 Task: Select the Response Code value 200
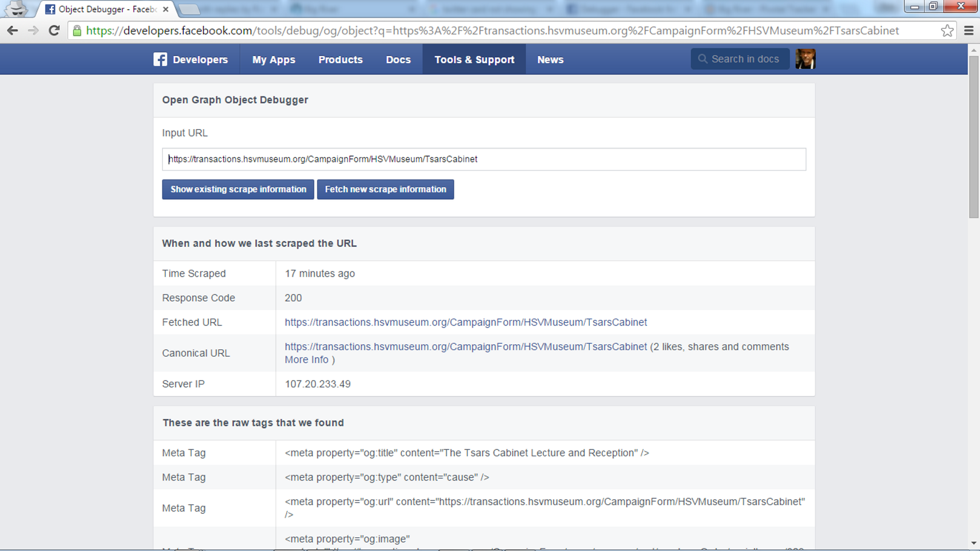pos(293,298)
